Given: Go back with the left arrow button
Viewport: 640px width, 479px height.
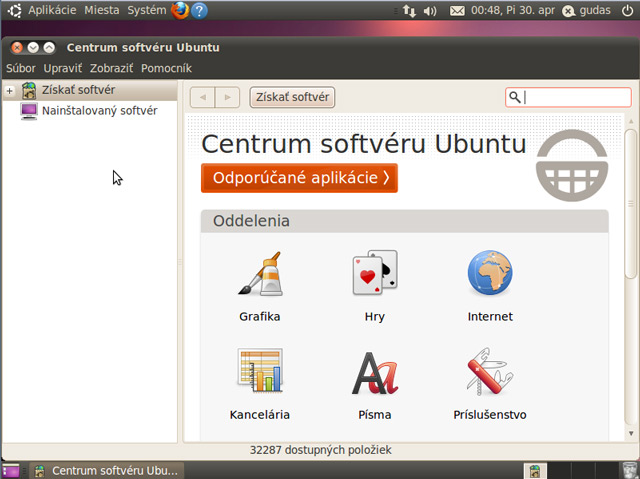Looking at the screenshot, I should (202, 97).
